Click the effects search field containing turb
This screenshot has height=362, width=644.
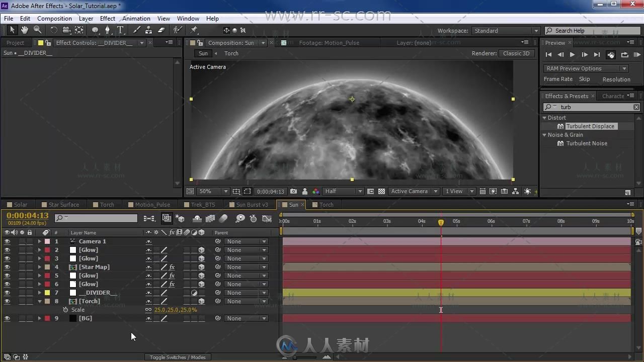tap(592, 107)
